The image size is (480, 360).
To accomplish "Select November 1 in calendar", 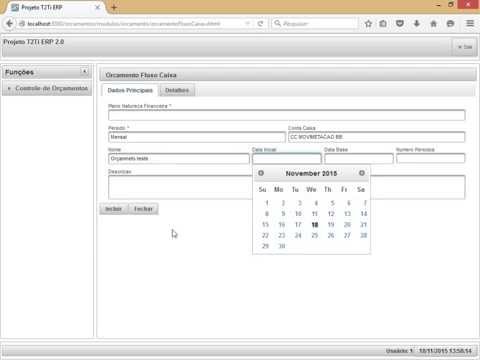I will tap(266, 203).
